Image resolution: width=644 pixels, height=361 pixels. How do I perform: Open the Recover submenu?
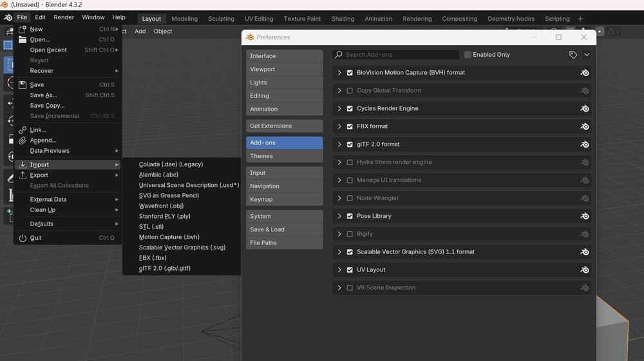68,71
